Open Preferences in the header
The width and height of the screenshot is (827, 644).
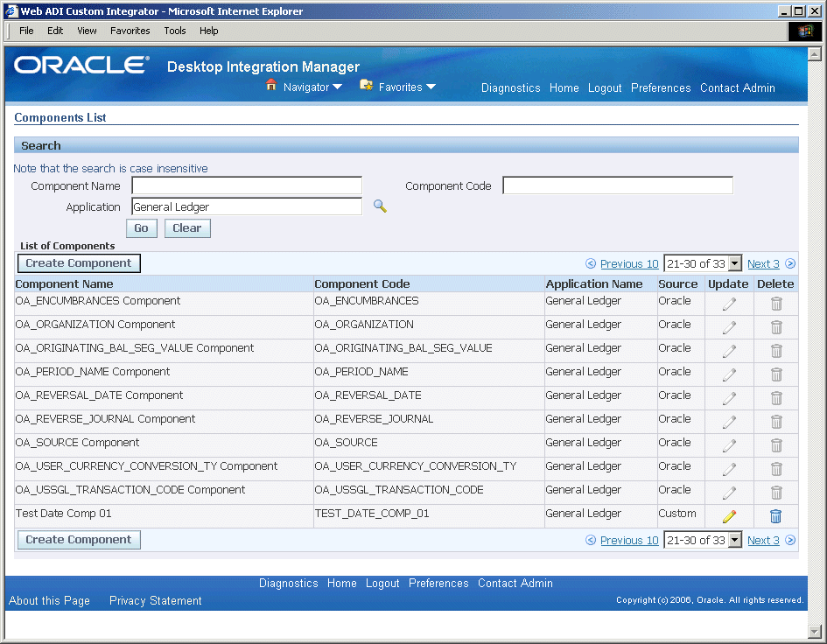tap(661, 88)
